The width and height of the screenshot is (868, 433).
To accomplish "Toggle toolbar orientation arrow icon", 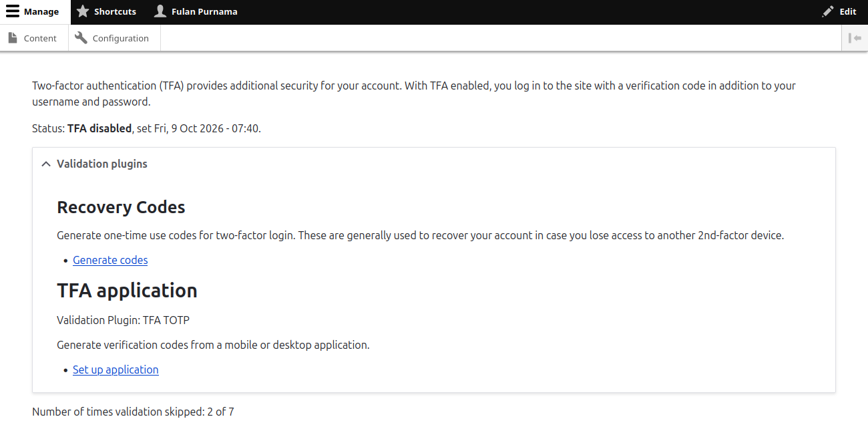I will coord(855,38).
